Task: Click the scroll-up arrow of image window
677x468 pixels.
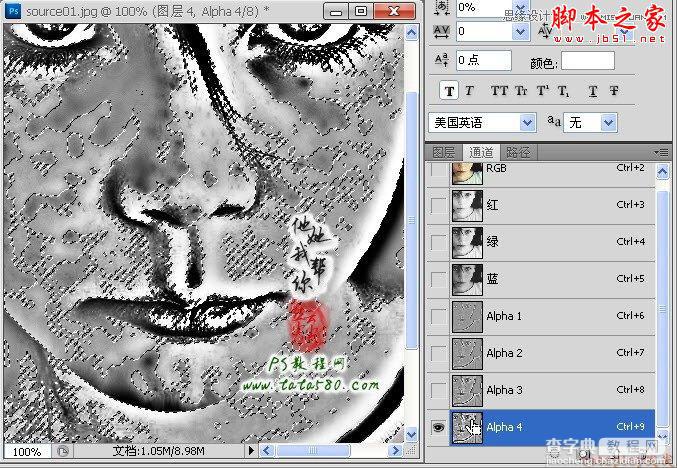Action: [411, 33]
